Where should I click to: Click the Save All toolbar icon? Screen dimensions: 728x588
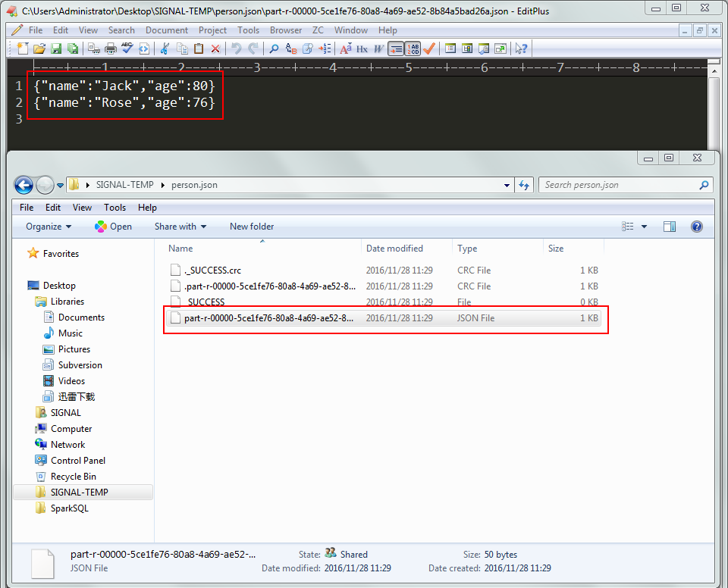coord(73,48)
